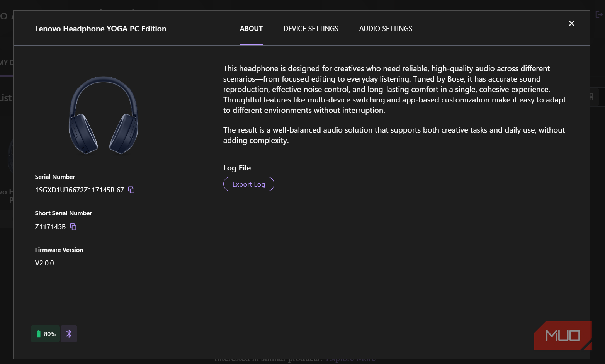Click the Log File heading

[237, 168]
